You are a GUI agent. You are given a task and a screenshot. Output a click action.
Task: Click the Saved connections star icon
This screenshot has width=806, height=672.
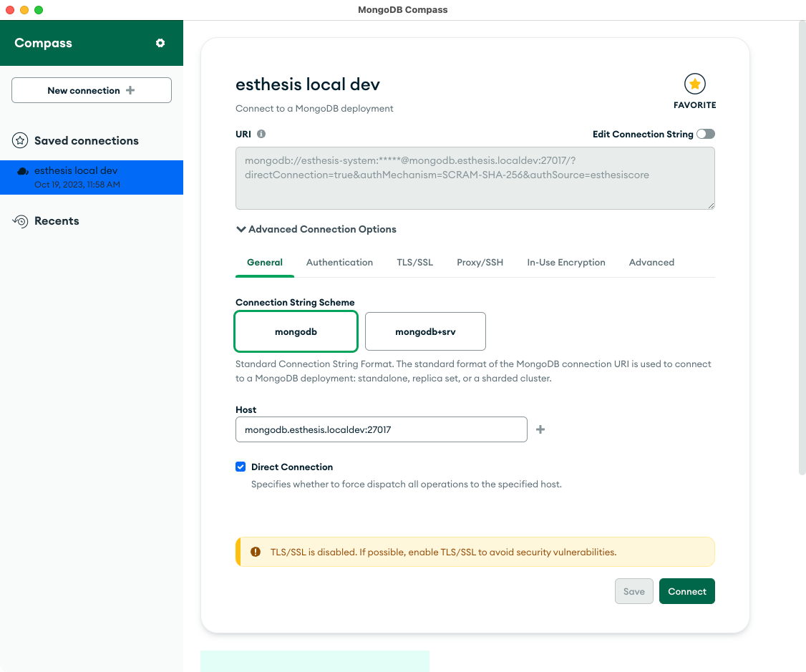click(x=21, y=141)
